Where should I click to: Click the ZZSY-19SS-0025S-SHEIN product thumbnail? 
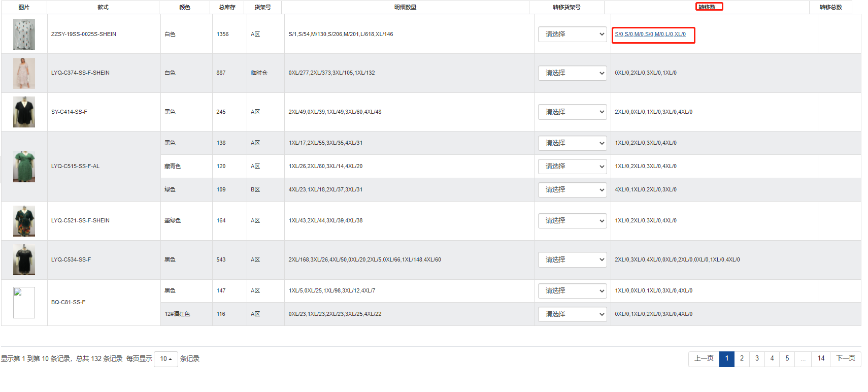24,34
